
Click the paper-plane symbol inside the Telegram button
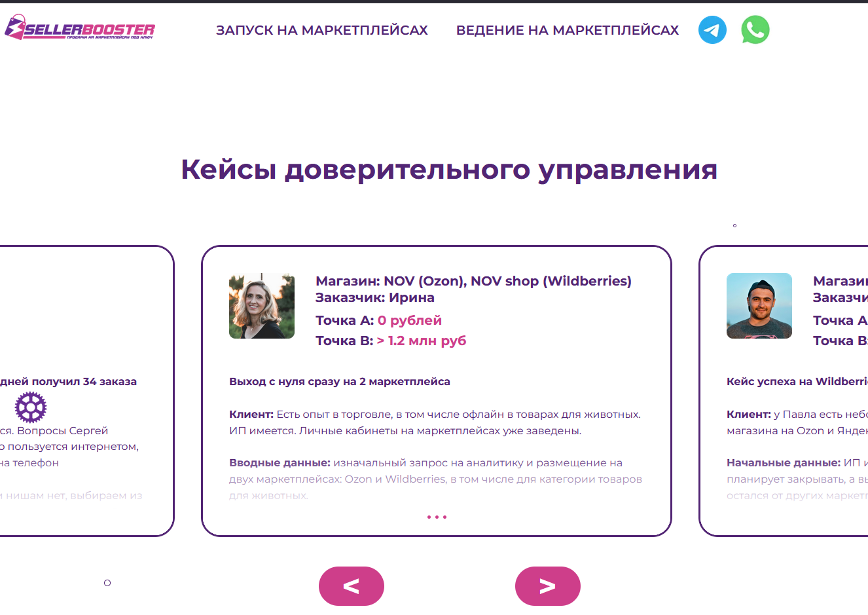pos(712,29)
